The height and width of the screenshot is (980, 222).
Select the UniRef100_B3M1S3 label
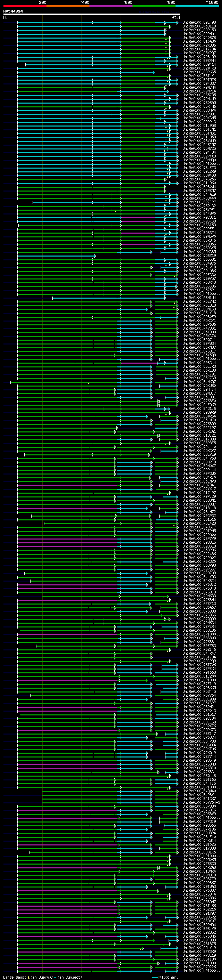click(199, 309)
